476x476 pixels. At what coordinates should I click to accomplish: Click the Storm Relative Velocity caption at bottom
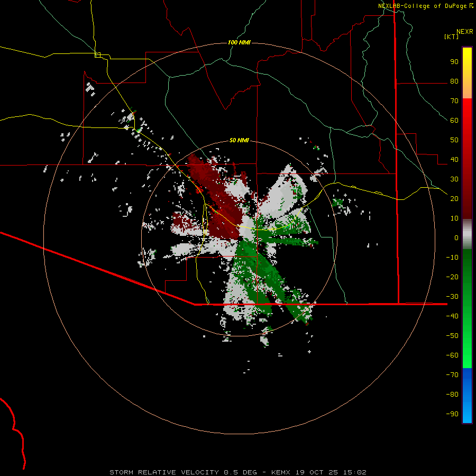(x=238, y=472)
